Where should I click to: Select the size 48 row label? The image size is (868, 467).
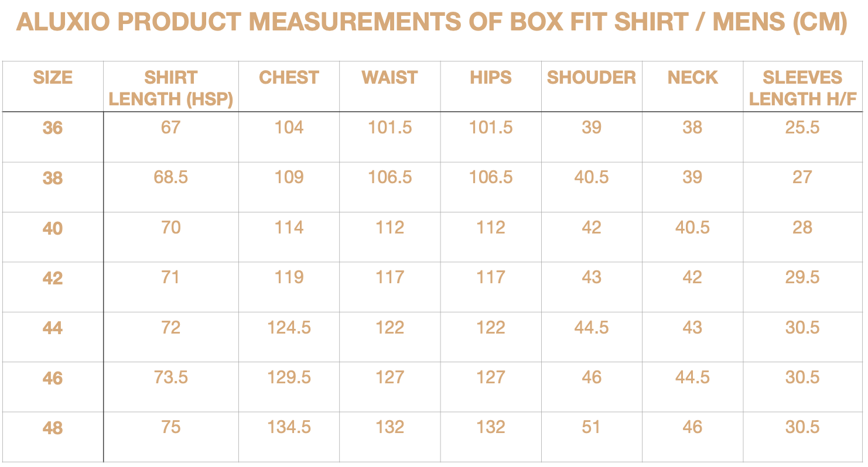tap(53, 428)
